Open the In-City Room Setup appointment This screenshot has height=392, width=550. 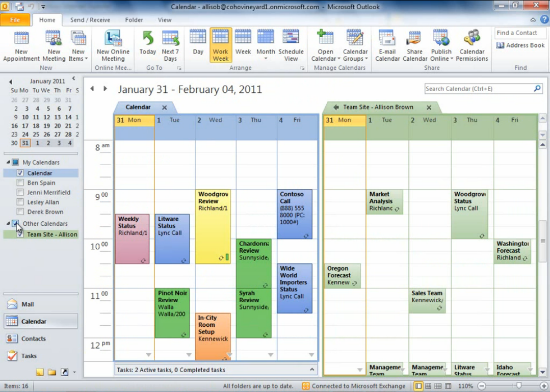(x=213, y=336)
